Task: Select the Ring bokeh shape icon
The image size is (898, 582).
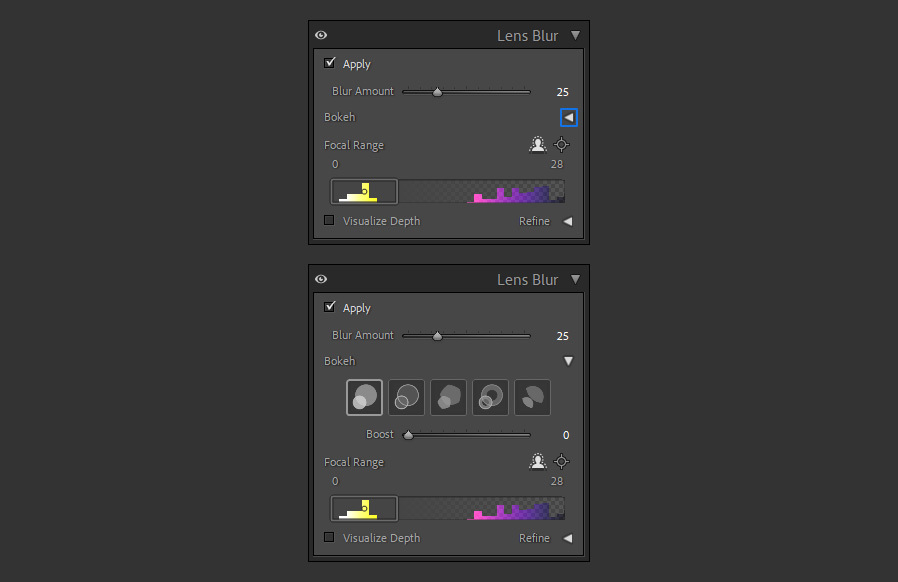Action: pyautogui.click(x=490, y=397)
